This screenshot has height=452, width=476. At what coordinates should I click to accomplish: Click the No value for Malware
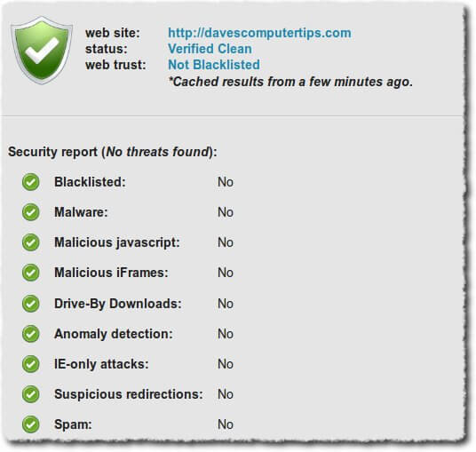tap(226, 212)
